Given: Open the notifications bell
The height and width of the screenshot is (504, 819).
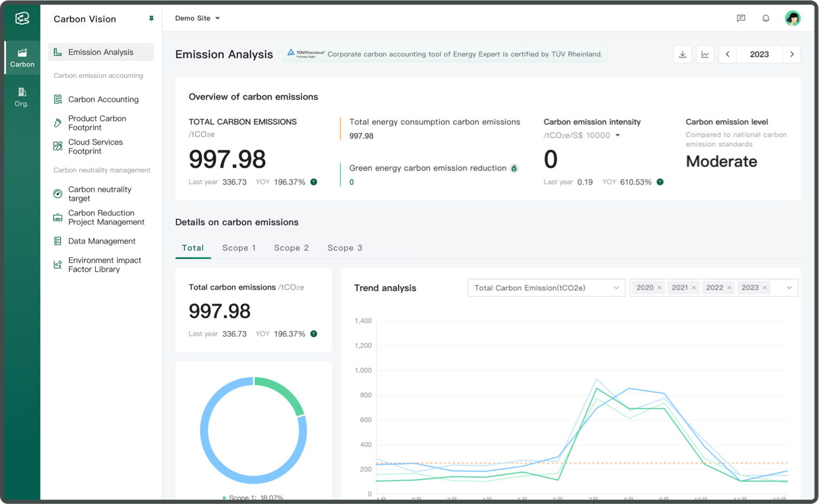Looking at the screenshot, I should pos(765,18).
